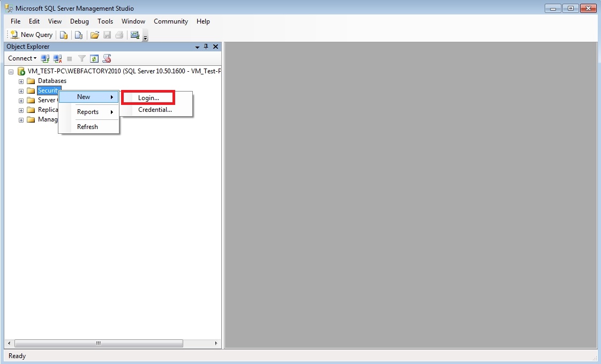Click Refresh in the context menu

(x=87, y=126)
